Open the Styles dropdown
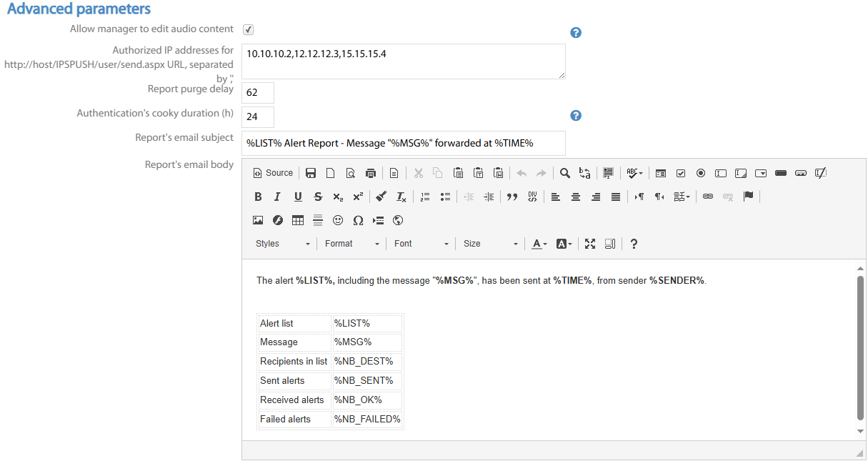 [x=283, y=244]
